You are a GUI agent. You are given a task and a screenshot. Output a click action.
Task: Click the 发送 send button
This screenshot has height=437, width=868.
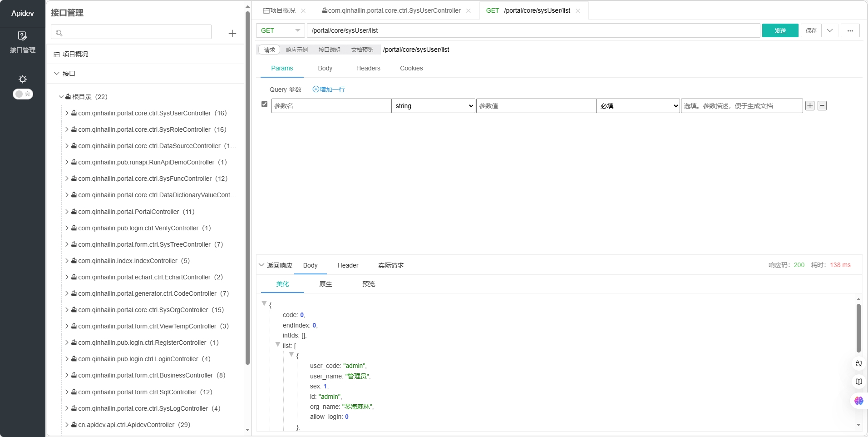click(x=780, y=30)
